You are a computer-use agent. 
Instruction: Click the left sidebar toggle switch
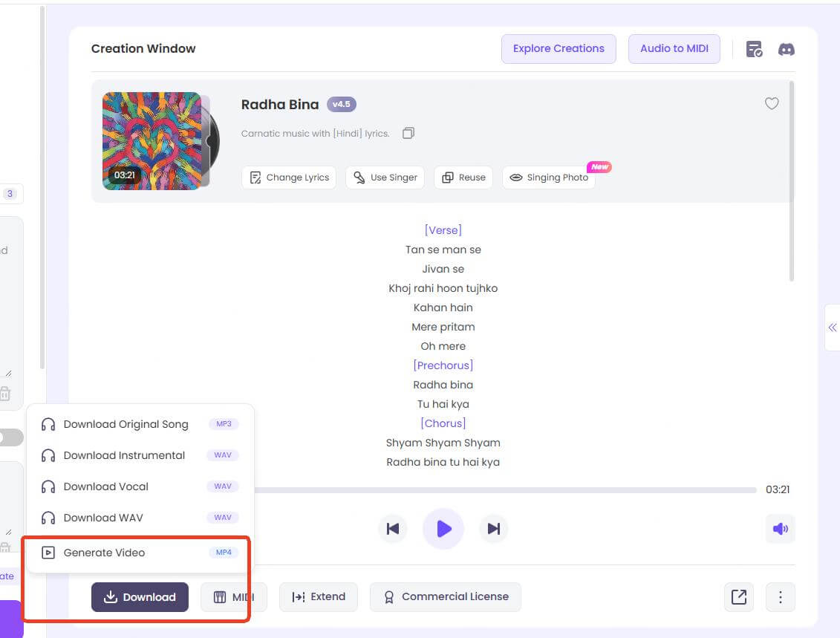coord(10,437)
